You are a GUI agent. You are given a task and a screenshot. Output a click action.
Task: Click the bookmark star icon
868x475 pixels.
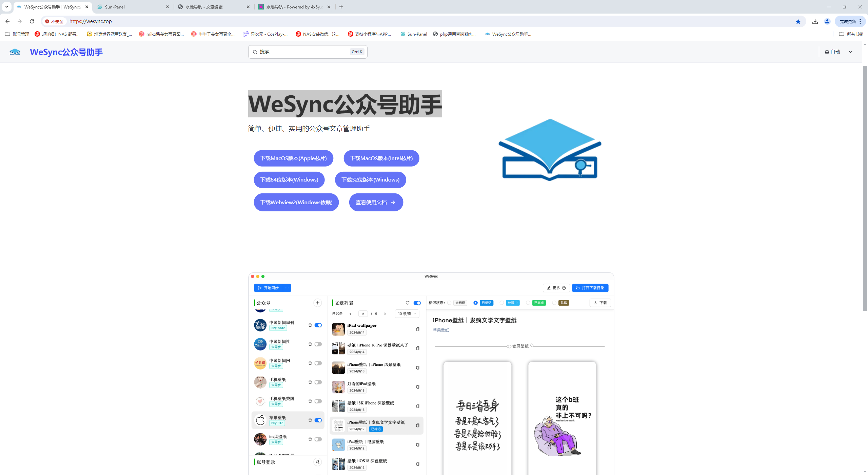pyautogui.click(x=798, y=21)
